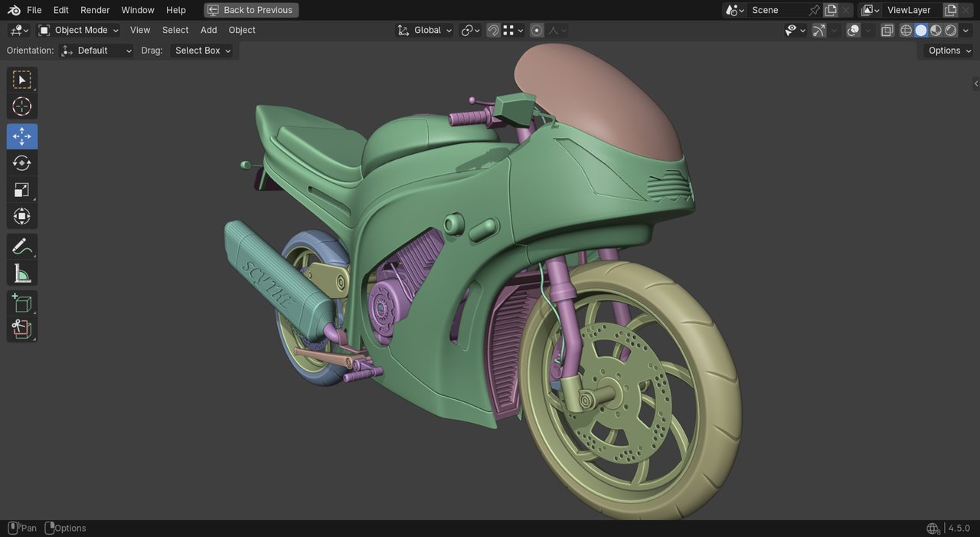Screen dimensions: 980x537
Task: Select the Scale tool
Action: pos(21,190)
